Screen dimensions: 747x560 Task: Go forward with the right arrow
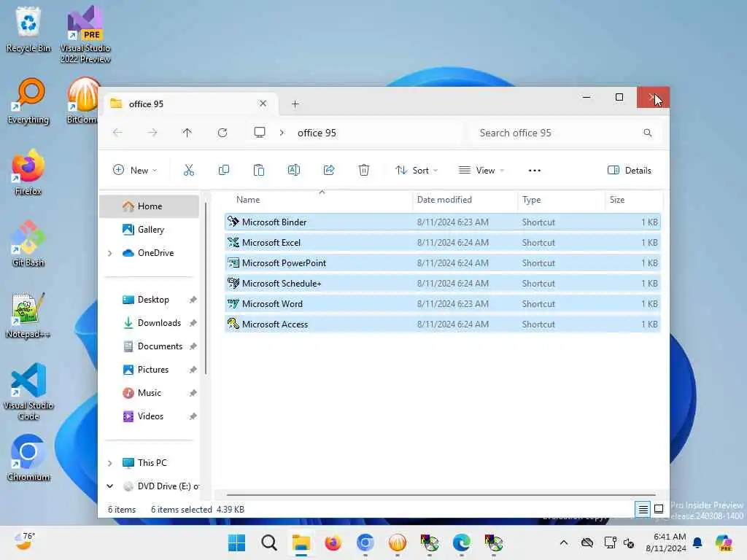pos(152,133)
